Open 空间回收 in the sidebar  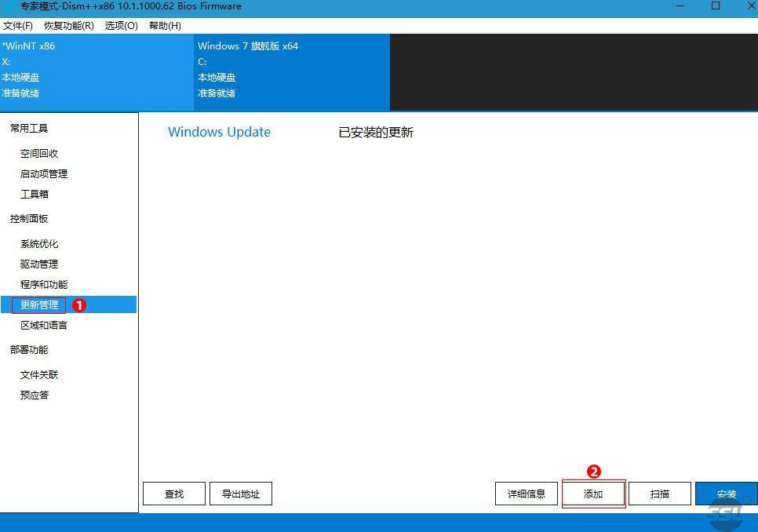click(39, 154)
